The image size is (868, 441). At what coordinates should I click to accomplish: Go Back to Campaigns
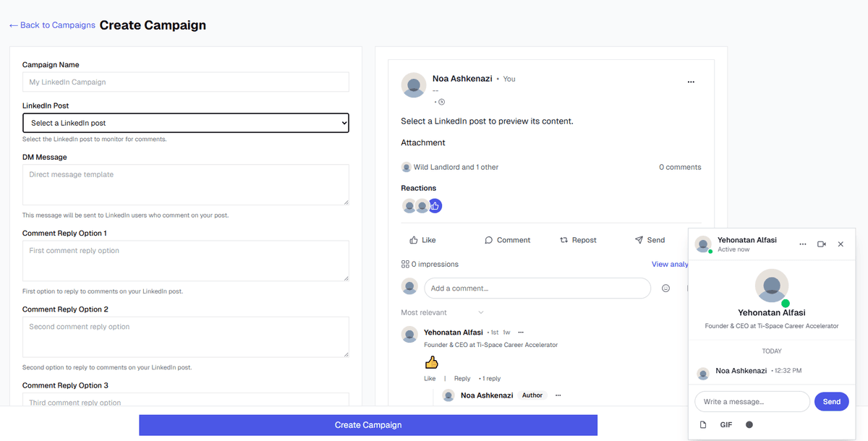[51, 25]
